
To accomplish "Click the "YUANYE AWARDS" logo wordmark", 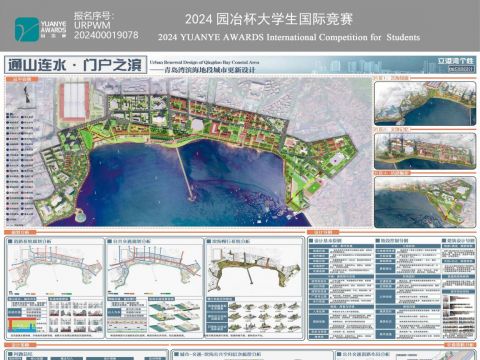I will [53, 27].
